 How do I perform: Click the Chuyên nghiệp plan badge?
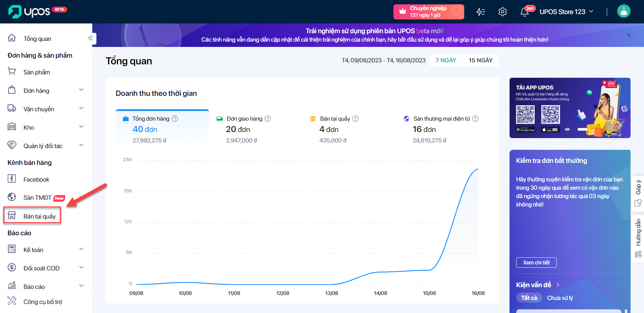pos(428,12)
